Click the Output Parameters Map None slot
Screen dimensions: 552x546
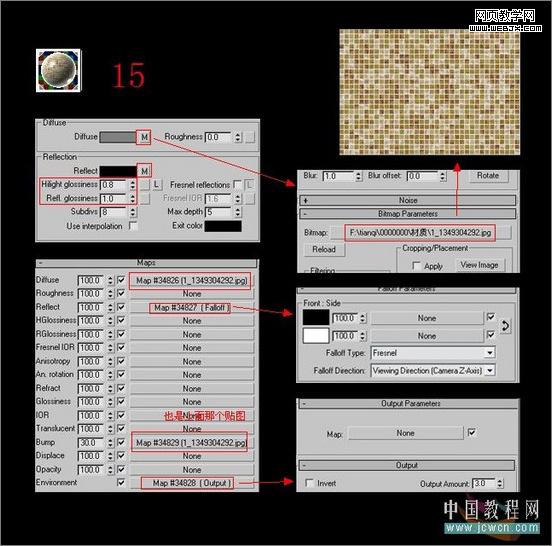[x=406, y=433]
